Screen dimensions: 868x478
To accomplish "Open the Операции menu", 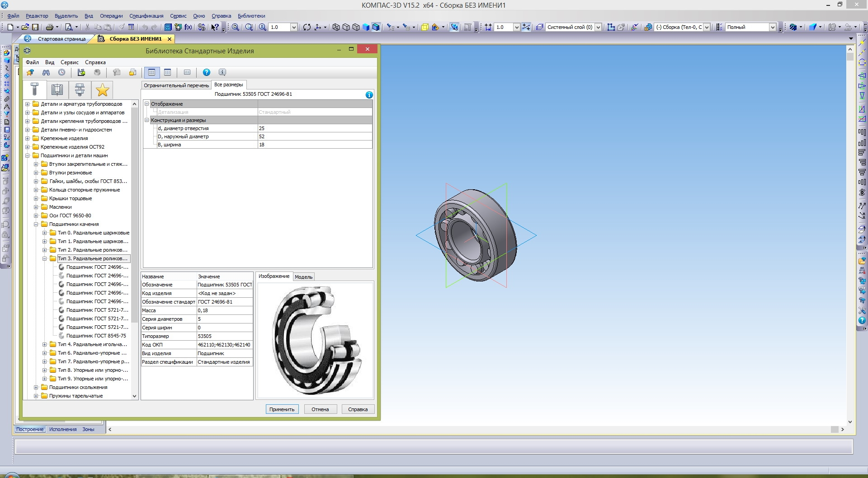I will [111, 16].
